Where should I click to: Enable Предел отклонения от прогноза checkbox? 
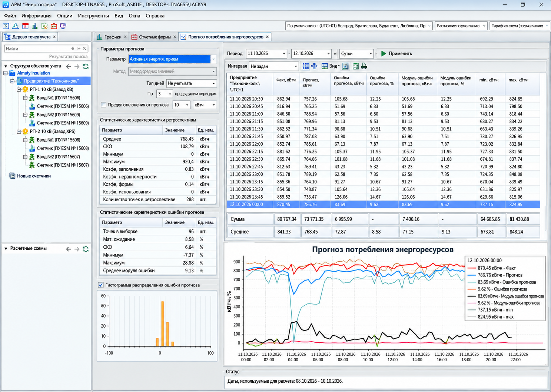[104, 105]
